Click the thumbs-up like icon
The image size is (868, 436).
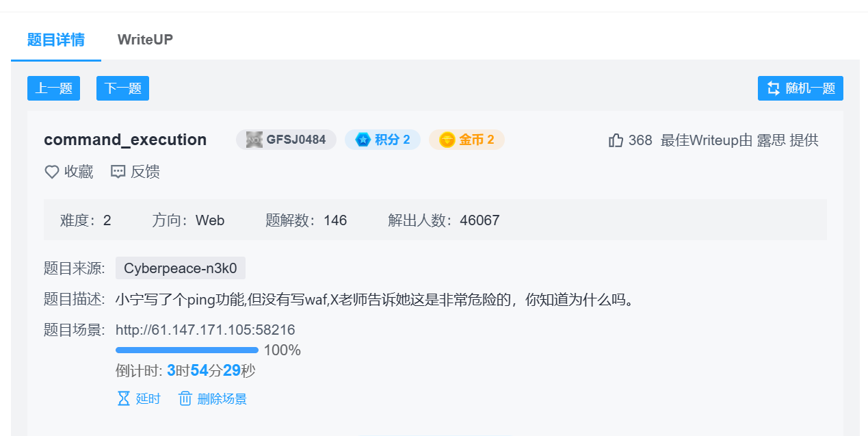[x=616, y=140]
